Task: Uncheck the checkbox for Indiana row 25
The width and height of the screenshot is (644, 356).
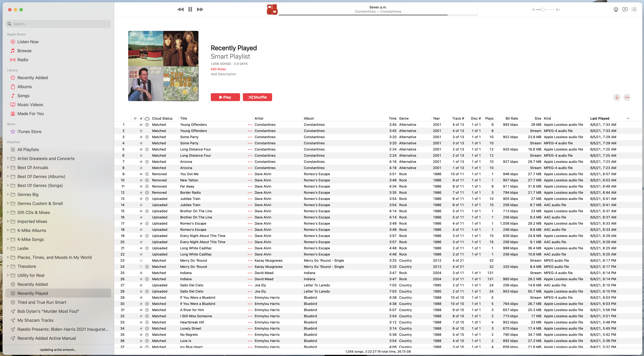Action: click(141, 273)
